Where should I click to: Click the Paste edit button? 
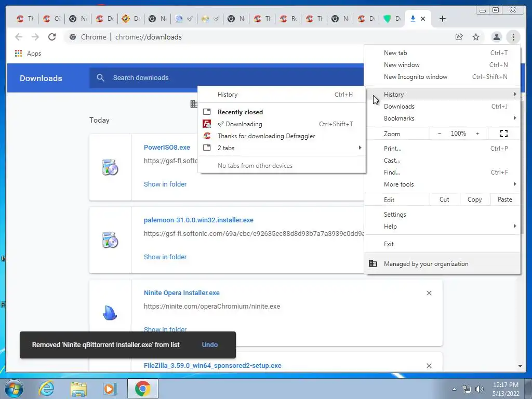click(505, 199)
